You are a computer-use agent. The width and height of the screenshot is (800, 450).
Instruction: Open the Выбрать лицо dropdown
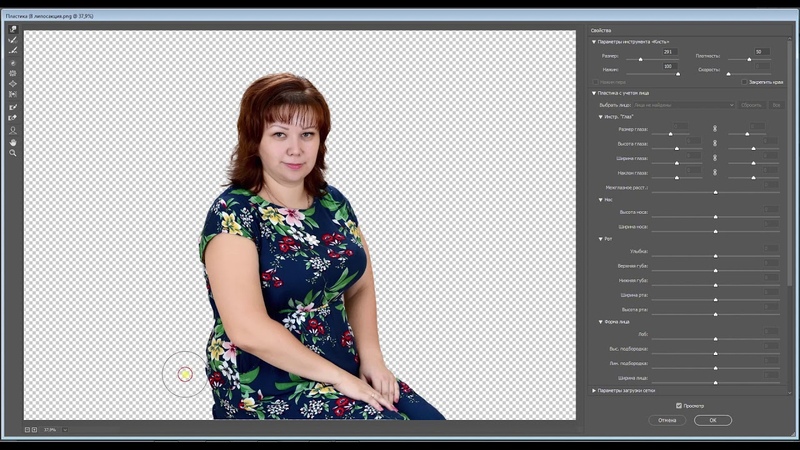tap(684, 105)
